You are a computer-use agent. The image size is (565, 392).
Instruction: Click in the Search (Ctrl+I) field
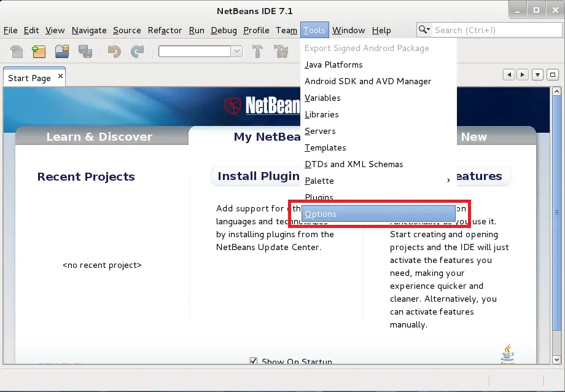point(497,30)
